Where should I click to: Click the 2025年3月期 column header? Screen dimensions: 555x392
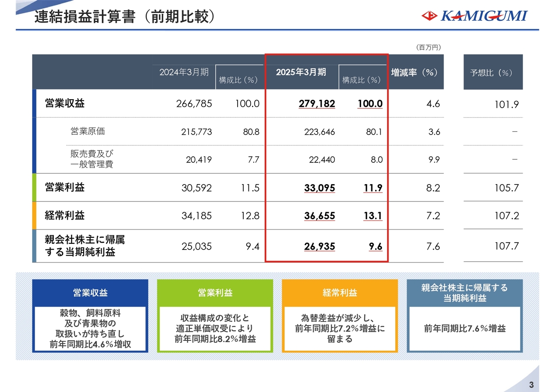(301, 71)
